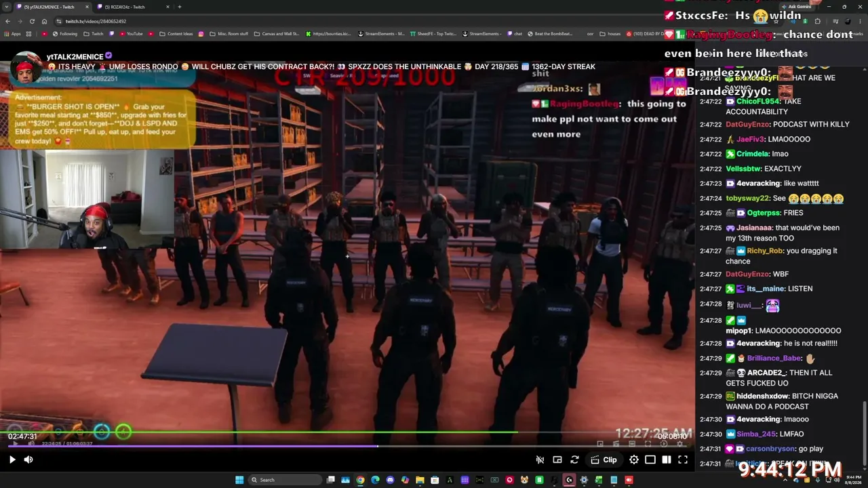Click the ytTALK2MENICE channel avatar
Image resolution: width=868 pixels, height=488 pixels.
26,68
